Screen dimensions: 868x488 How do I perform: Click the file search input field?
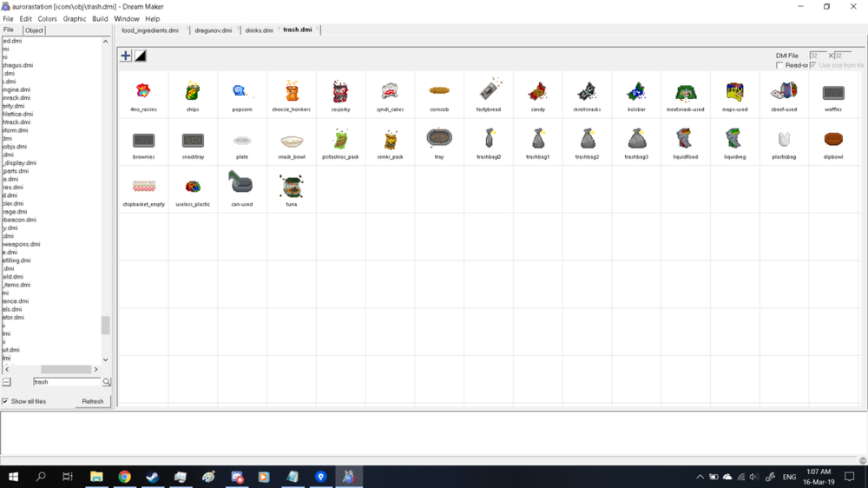tap(66, 382)
